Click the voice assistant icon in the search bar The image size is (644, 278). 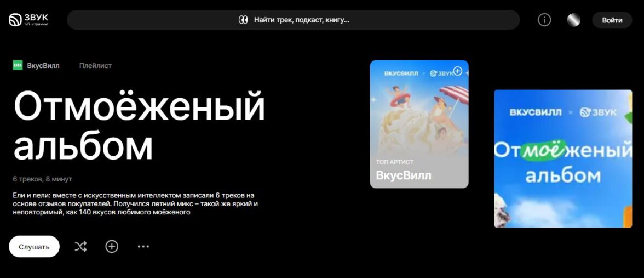click(x=243, y=20)
